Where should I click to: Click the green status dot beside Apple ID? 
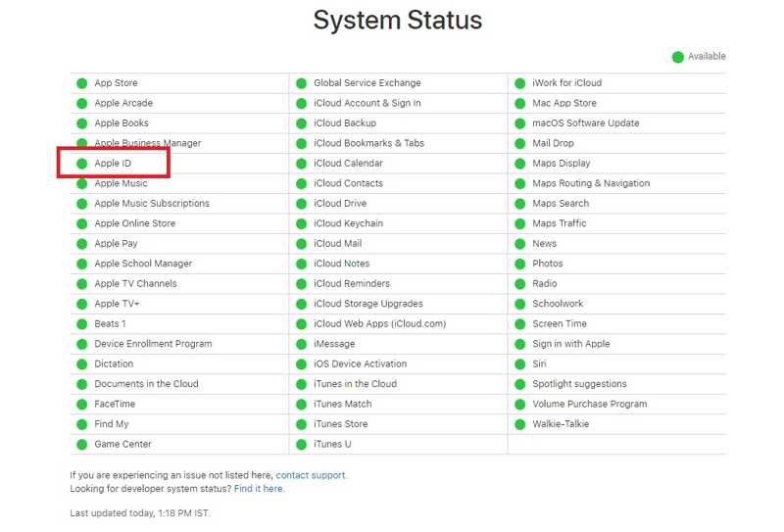(82, 164)
